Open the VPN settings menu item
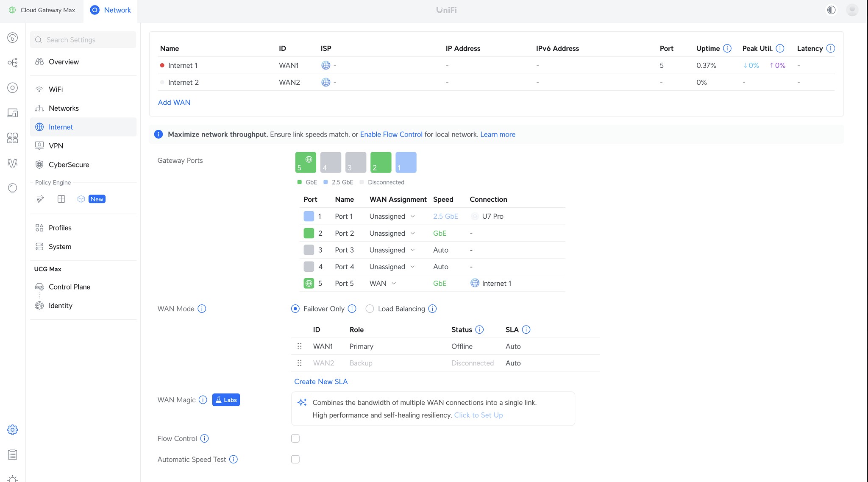The image size is (868, 482). pyautogui.click(x=56, y=146)
